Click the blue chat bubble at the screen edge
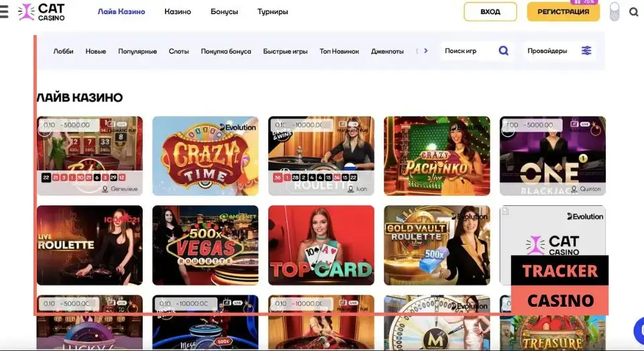 639,330
